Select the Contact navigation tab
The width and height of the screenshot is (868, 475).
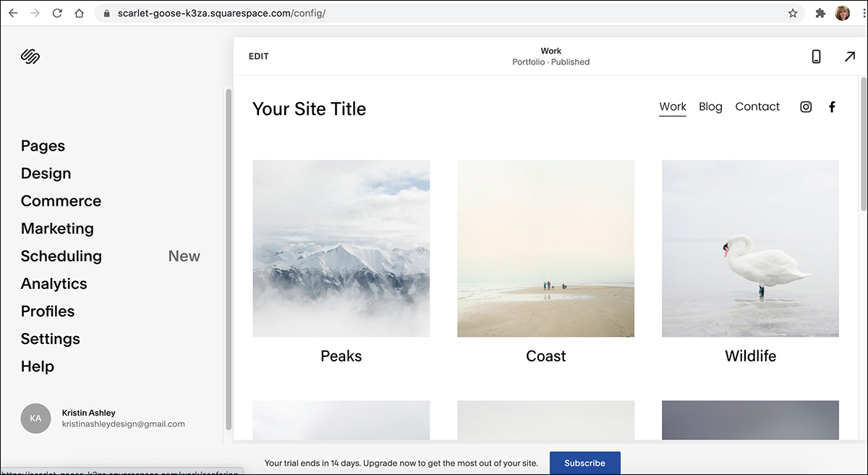[x=757, y=106]
